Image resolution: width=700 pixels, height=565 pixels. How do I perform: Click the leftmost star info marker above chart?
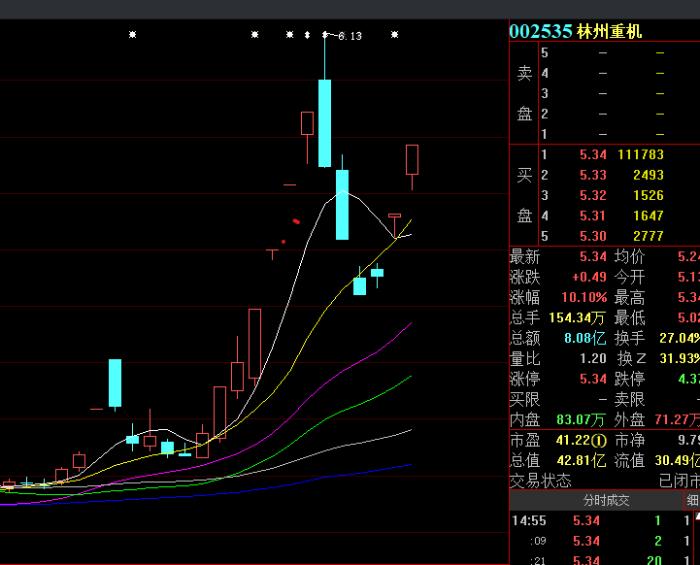coord(133,35)
